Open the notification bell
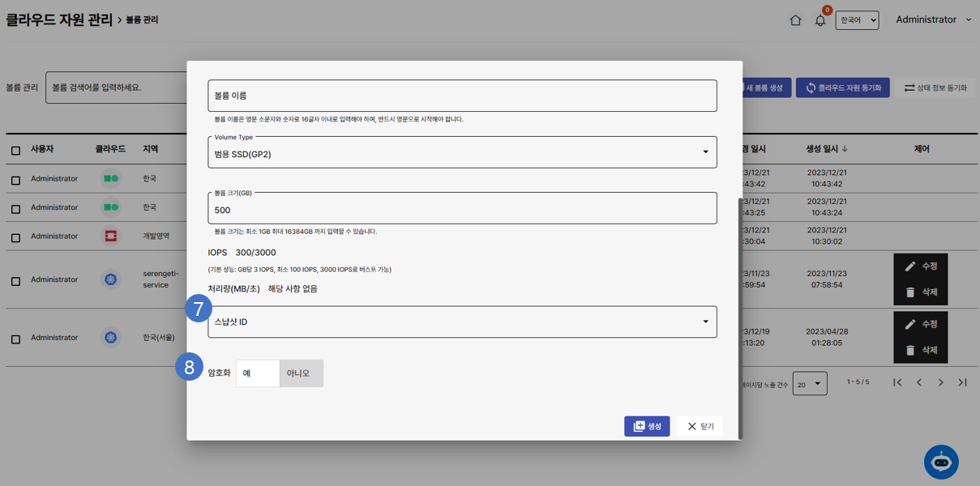980x486 pixels. [x=820, y=20]
